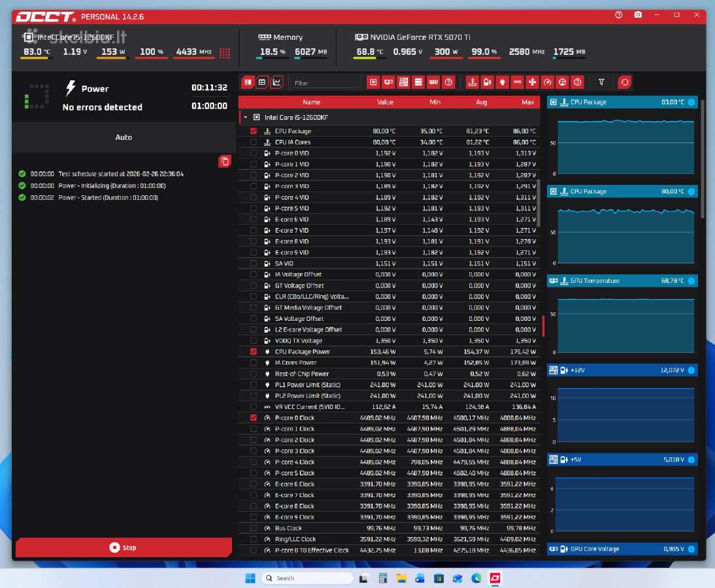Open info for +5V graph

pos(691,459)
